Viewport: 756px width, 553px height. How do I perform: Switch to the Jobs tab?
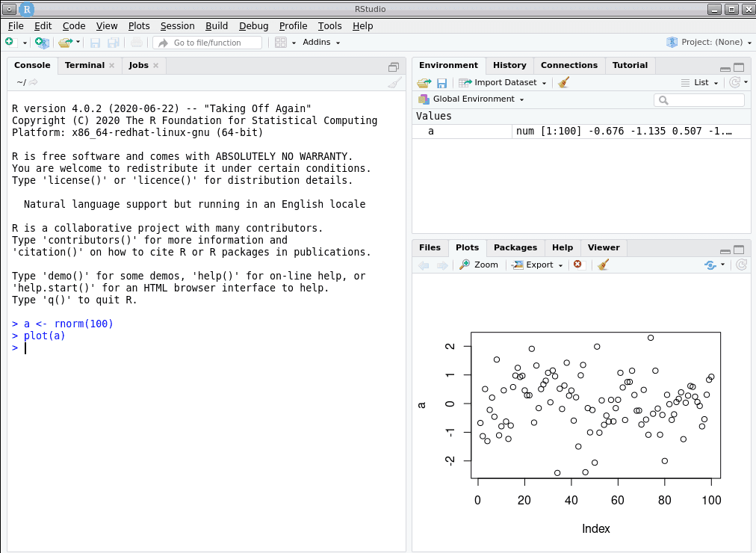tap(138, 65)
